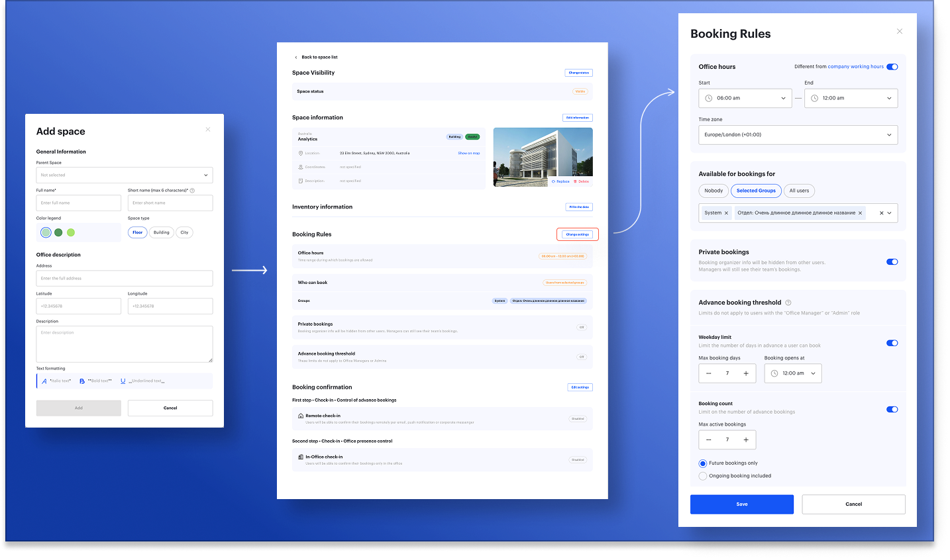Viewport: 950px width, 560px height.
Task: Expand the Time zone dropdown
Action: coord(798,135)
